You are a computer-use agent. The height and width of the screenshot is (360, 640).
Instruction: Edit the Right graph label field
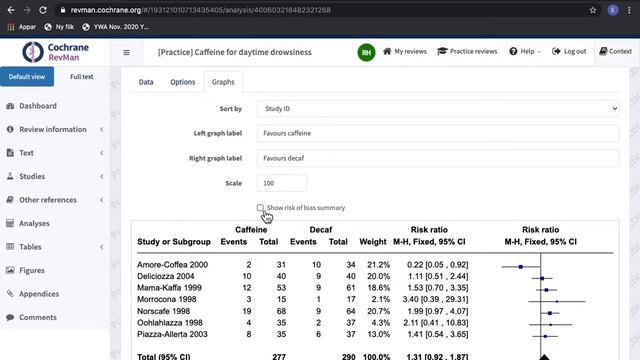pos(438,158)
